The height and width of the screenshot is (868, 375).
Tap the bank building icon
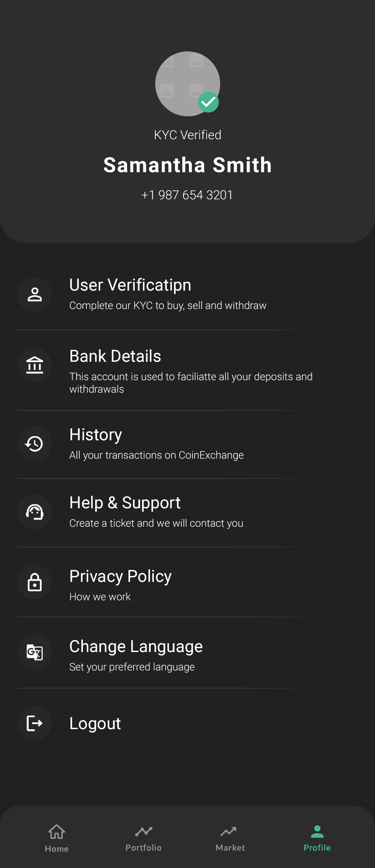[x=35, y=365]
